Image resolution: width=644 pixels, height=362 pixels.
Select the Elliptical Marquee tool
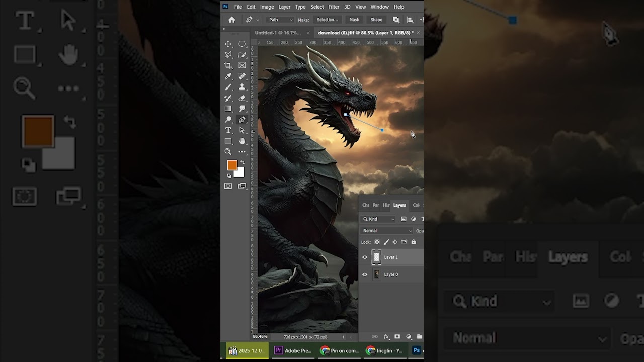pos(242,44)
